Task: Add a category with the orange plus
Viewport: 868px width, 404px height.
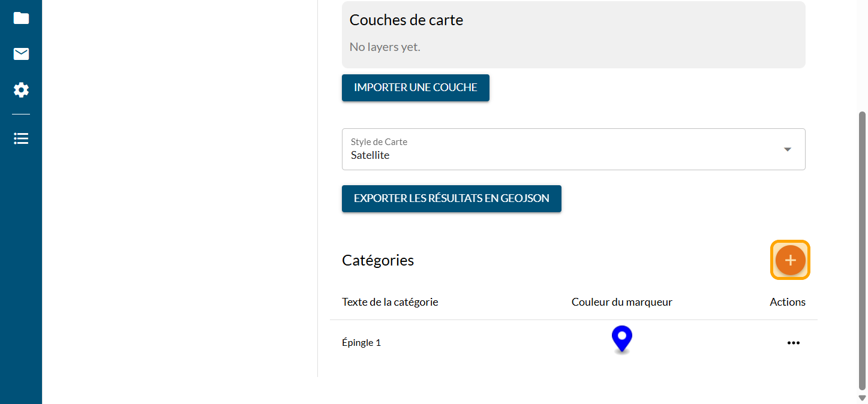Action: pyautogui.click(x=790, y=260)
